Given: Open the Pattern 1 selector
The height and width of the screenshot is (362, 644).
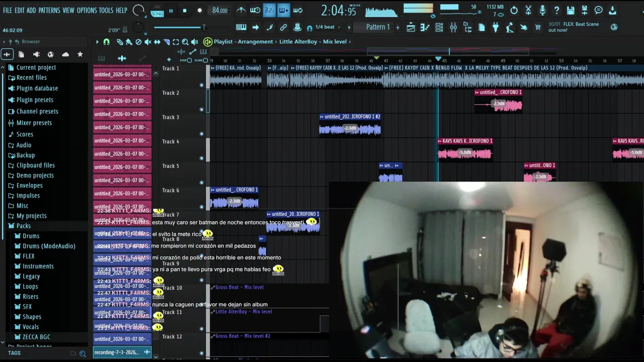Looking at the screenshot, I should (x=378, y=27).
